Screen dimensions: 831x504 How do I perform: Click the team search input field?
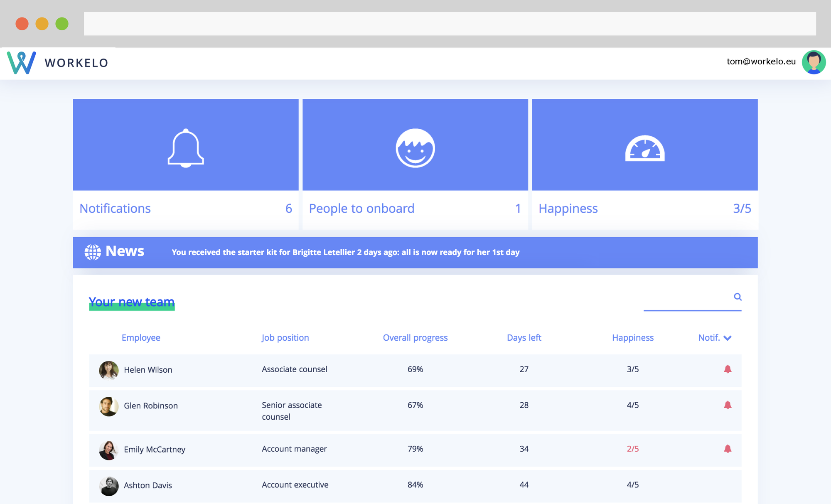coord(686,299)
